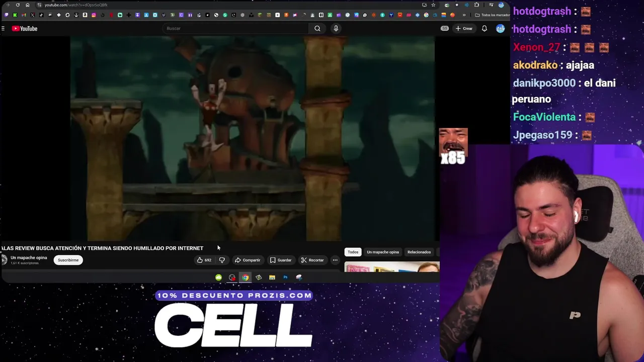644x362 pixels.
Task: Click the Chrome forward arrow
Action: [8, 5]
